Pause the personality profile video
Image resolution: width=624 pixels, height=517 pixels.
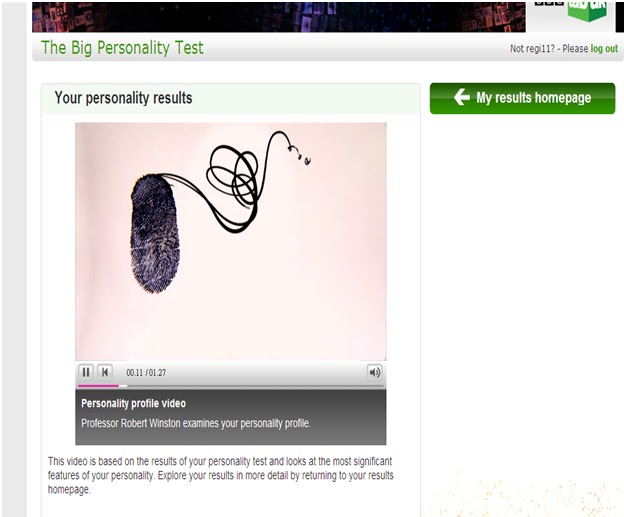(x=86, y=373)
